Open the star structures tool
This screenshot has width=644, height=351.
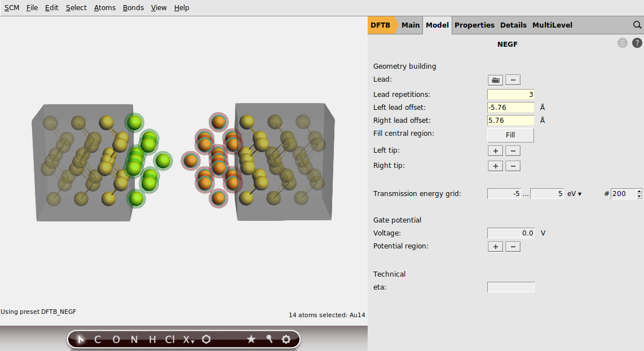(x=252, y=339)
